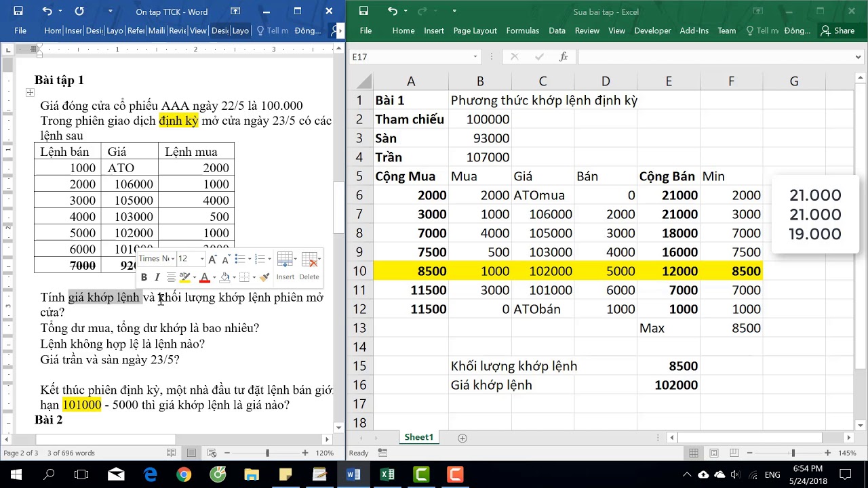
Task: Open font name dropdown in mini toolbar
Action: coord(173,259)
